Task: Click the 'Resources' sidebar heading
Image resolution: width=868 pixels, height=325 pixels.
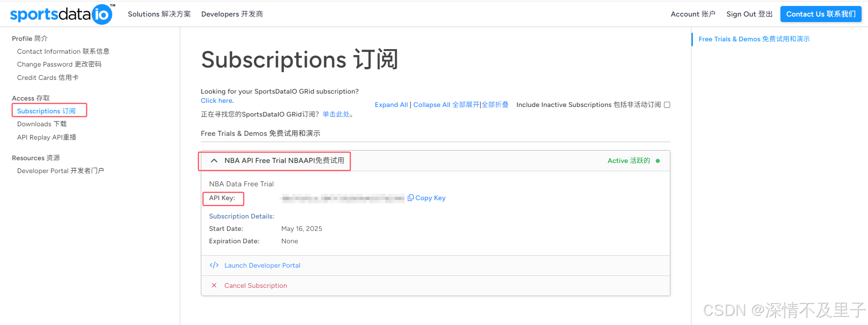Action: (36, 158)
